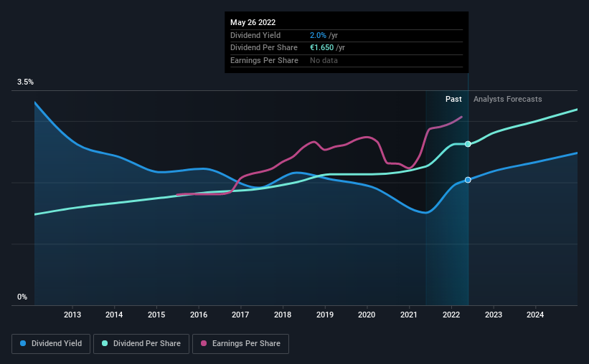Screen dimensions: 589x364
Task: Click the 2.0% dividend yield value
Action: pos(318,35)
